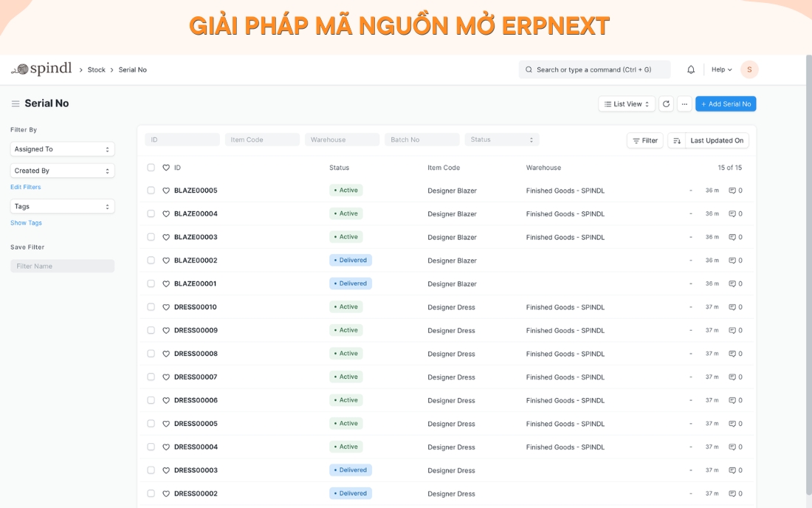
Task: Like BLAZE00004 with heart icon
Action: pos(166,214)
